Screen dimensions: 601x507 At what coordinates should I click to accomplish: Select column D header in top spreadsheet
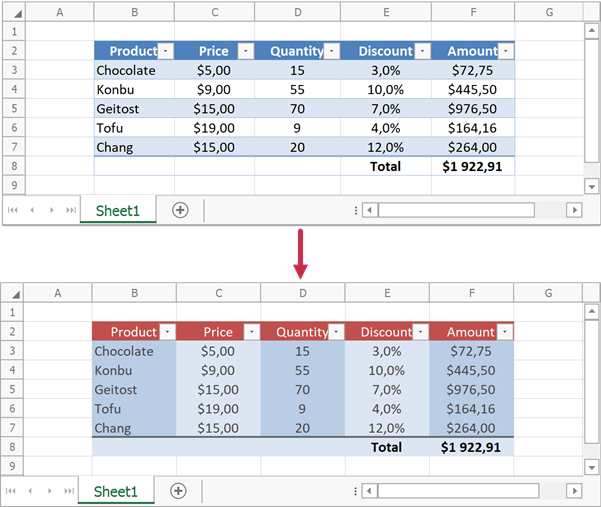tap(297, 12)
